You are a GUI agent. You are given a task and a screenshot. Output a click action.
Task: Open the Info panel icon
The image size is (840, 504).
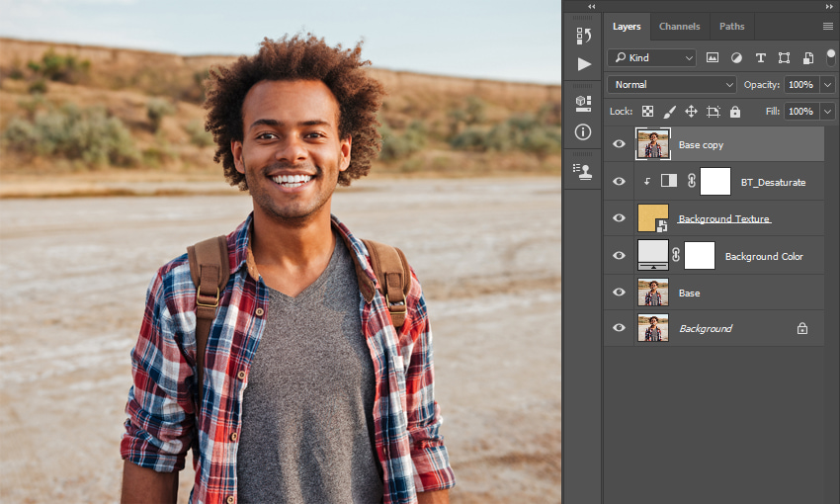[x=583, y=131]
